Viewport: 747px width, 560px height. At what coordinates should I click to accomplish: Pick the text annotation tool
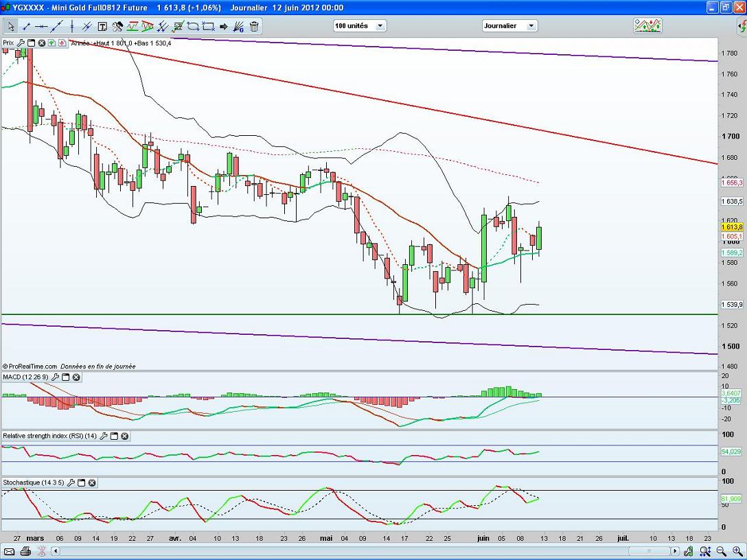[102, 27]
